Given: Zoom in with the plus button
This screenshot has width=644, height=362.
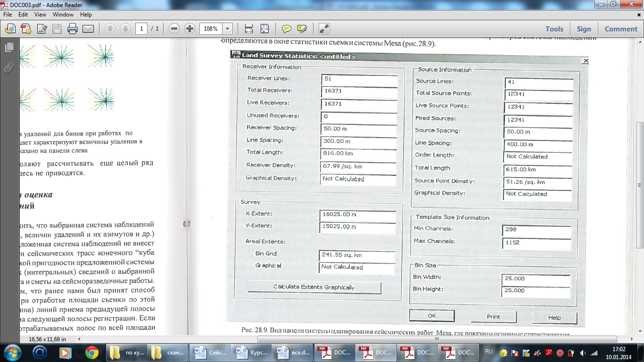Looking at the screenshot, I should pyautogui.click(x=190, y=29).
